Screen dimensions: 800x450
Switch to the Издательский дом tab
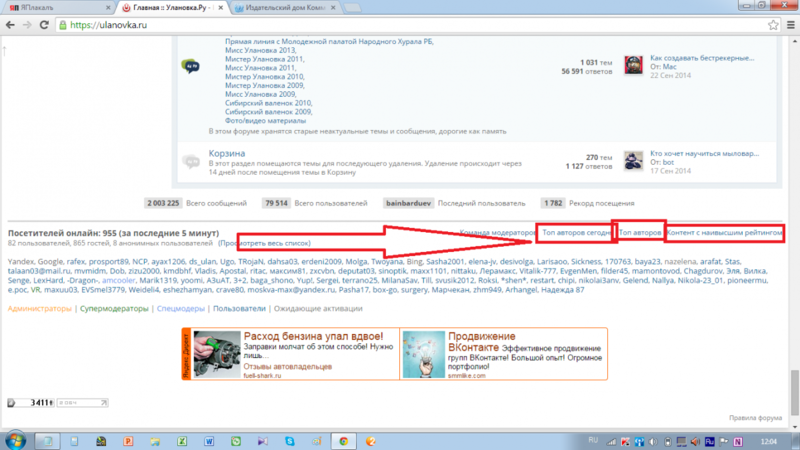tap(284, 8)
